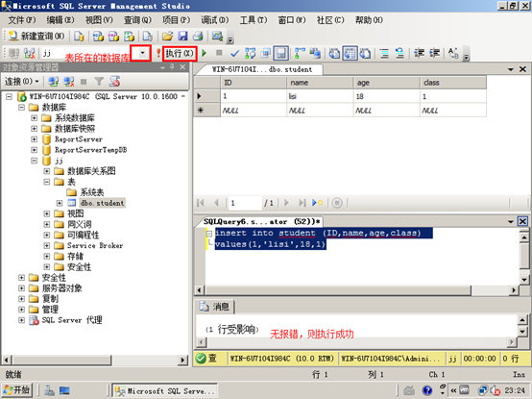
Task: Click Object Explorer connect icon
Action: (x=53, y=82)
